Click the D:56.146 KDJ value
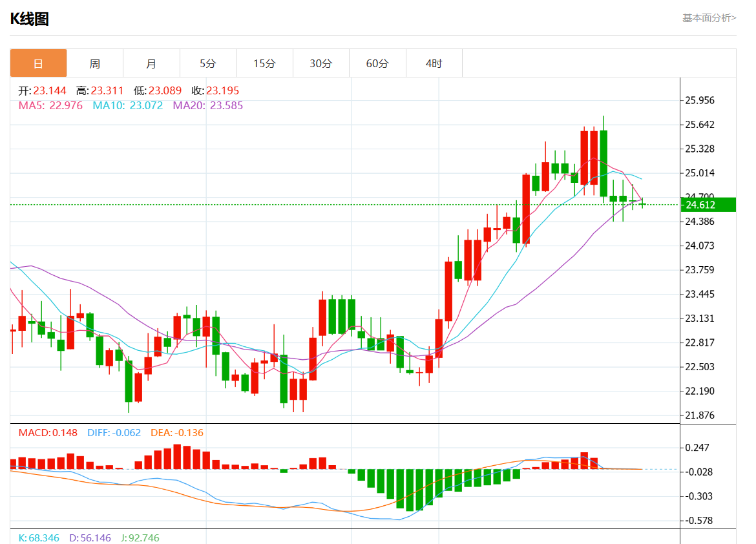 tap(90, 538)
